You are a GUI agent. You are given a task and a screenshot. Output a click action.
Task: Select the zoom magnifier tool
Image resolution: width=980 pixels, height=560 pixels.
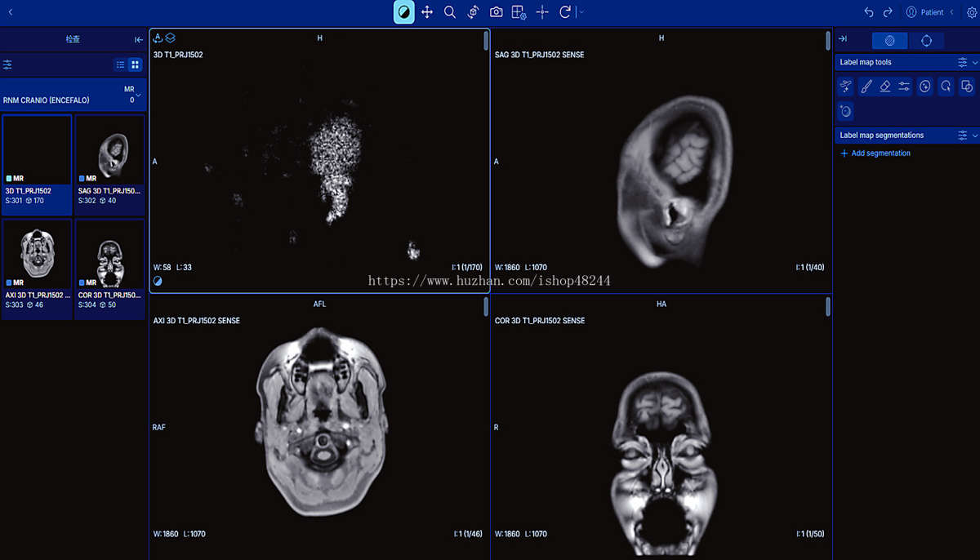(x=450, y=12)
